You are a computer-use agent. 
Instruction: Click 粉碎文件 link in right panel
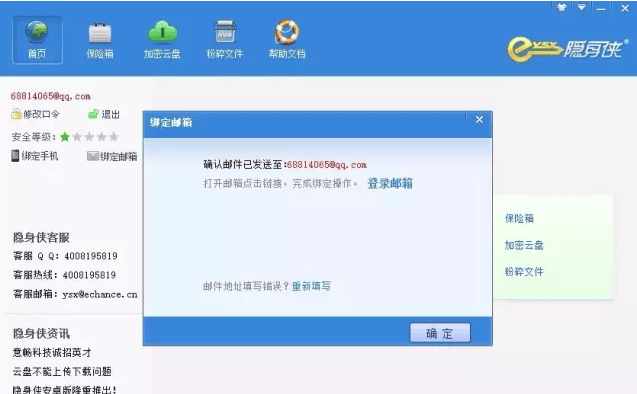524,272
